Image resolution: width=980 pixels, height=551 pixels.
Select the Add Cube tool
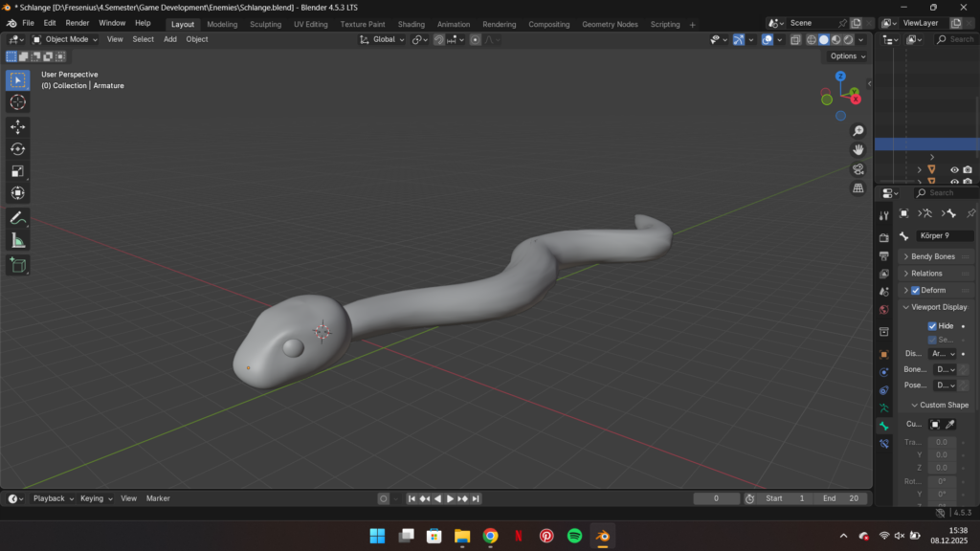[17, 264]
